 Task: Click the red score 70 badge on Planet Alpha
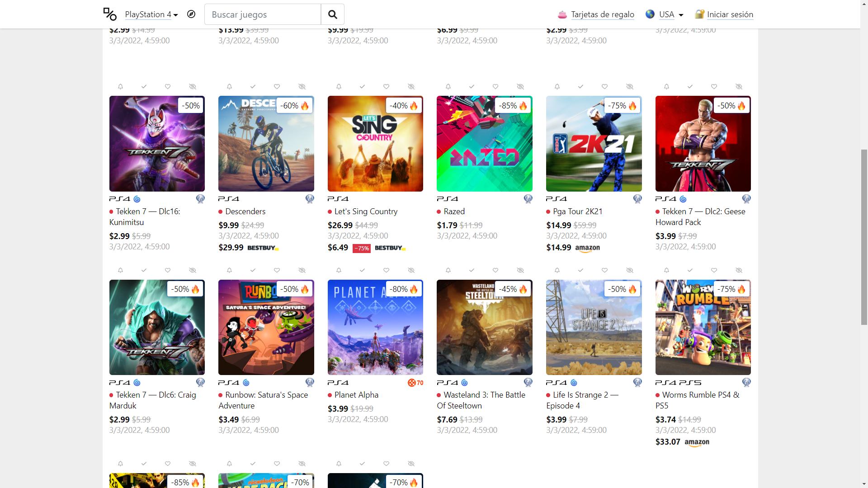coord(415,383)
